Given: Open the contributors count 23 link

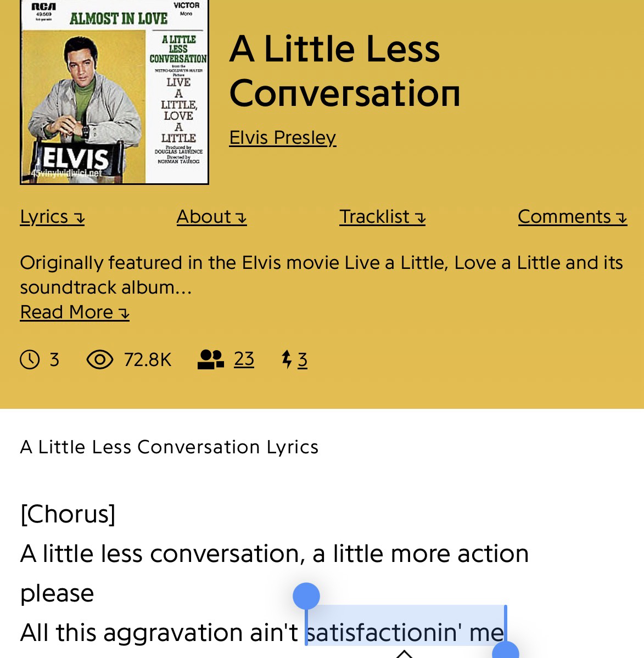Looking at the screenshot, I should [244, 359].
